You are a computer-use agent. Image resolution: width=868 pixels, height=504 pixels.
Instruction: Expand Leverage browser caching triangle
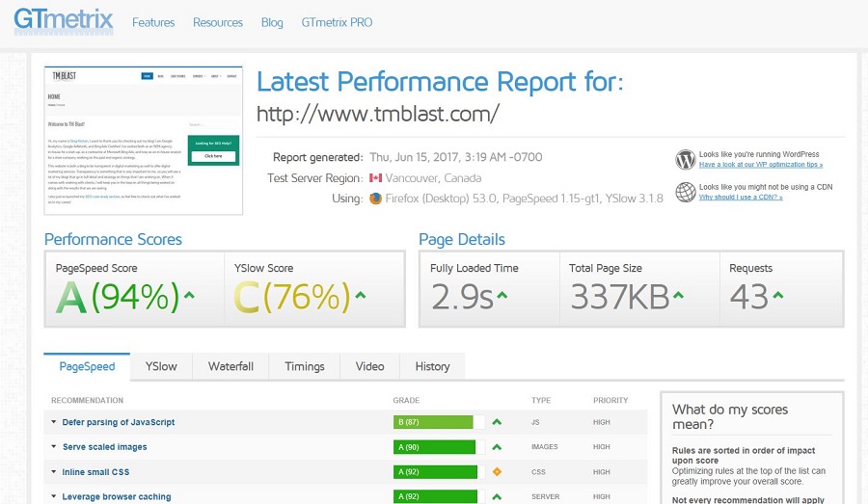(54, 496)
